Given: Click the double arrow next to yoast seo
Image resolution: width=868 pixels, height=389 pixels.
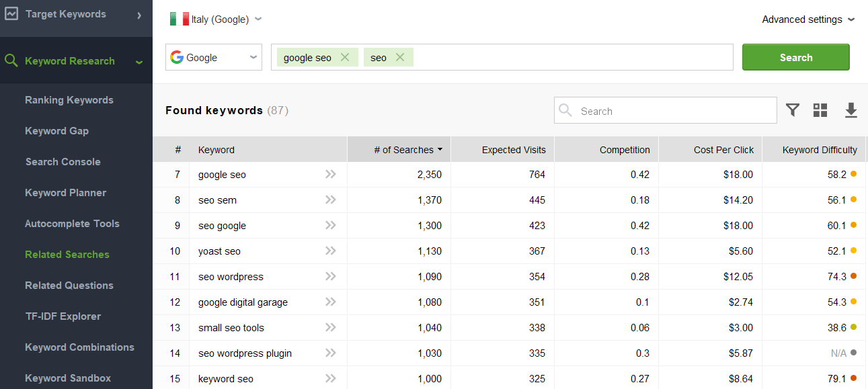Looking at the screenshot, I should [330, 251].
